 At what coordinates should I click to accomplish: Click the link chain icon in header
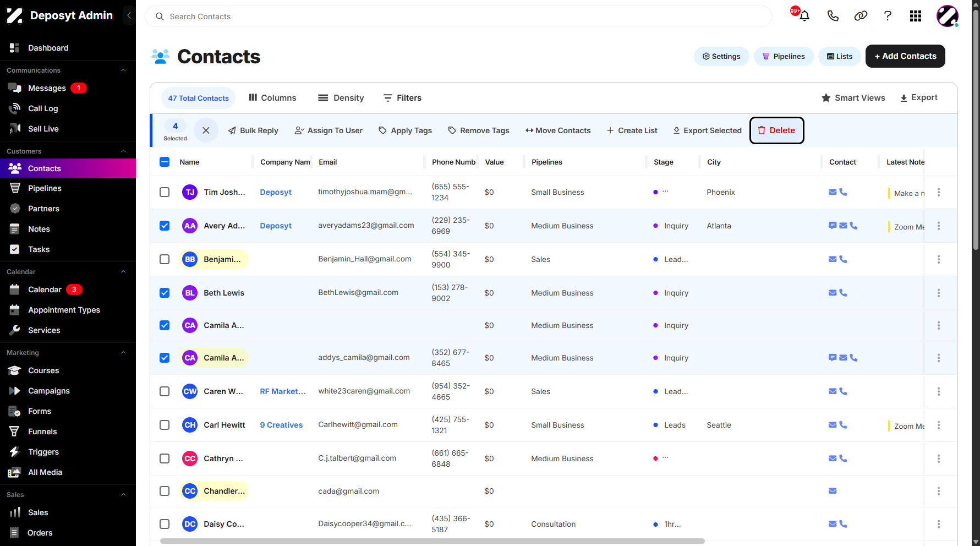click(861, 16)
